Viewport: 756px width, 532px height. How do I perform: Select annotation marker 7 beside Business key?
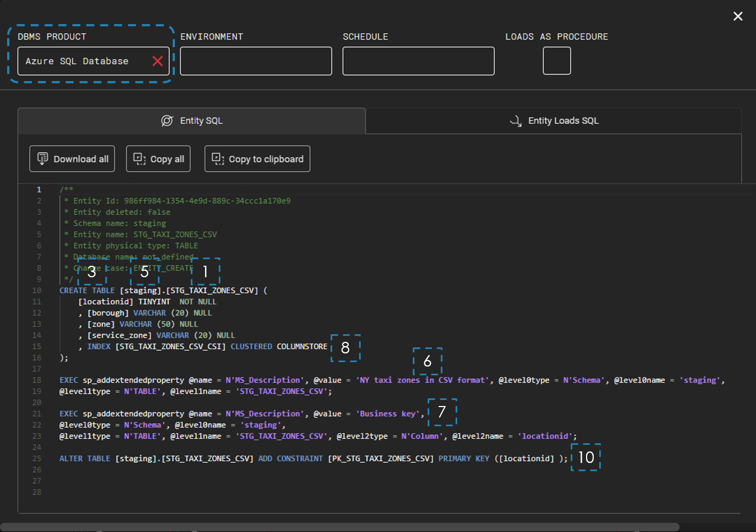442,412
